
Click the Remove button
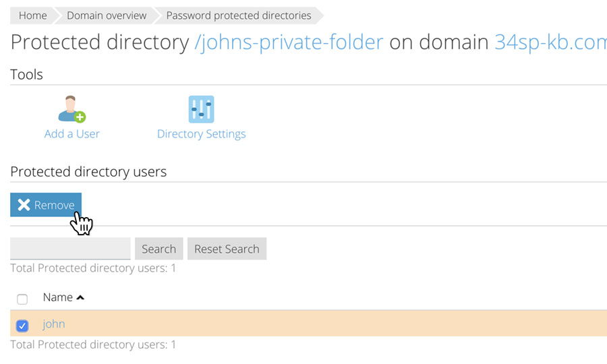[x=46, y=205]
